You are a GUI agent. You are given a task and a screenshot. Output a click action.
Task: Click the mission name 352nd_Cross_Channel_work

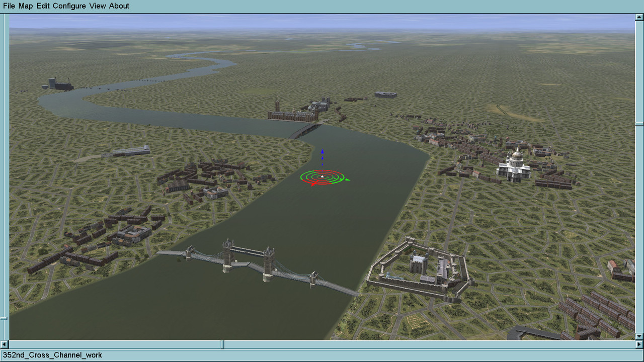[x=52, y=355]
